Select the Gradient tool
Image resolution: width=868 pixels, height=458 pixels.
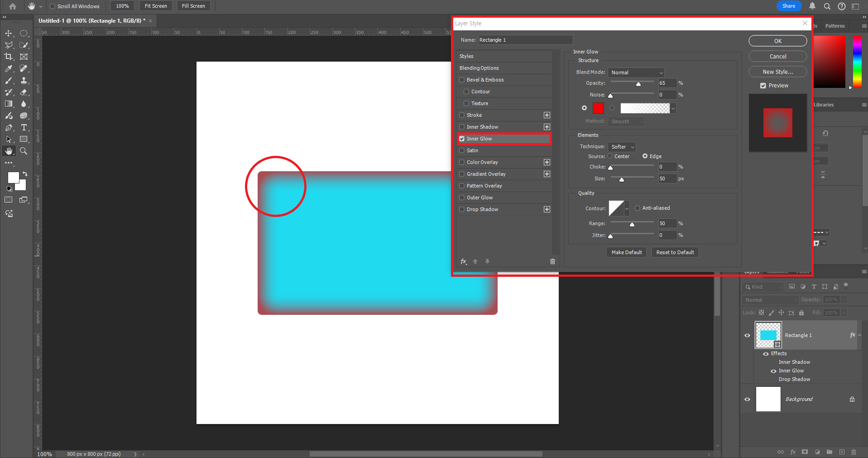(x=9, y=104)
